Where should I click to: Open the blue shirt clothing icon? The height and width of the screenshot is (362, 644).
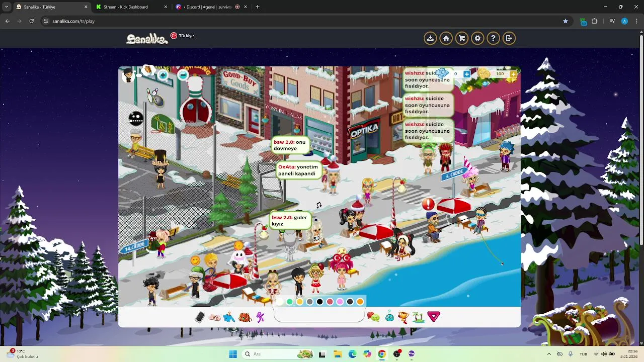229,317
